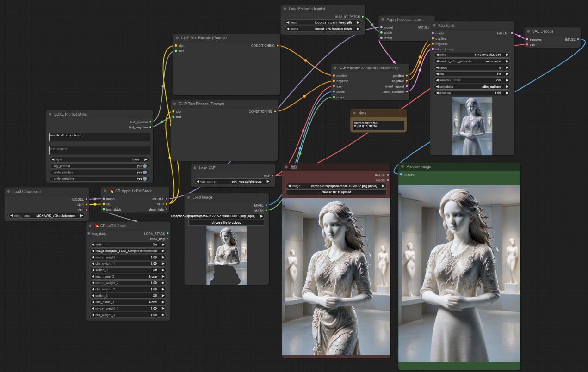
Task: Open the scheduler combo in KSampler
Action: pos(472,86)
